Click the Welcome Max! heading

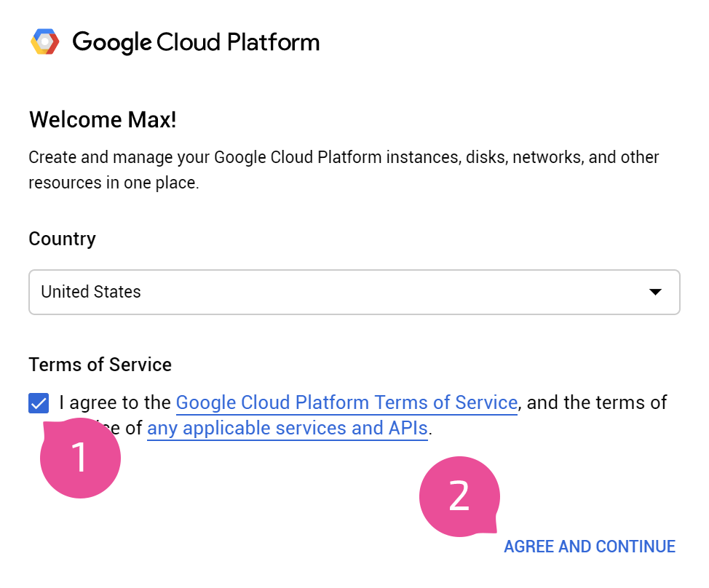pyautogui.click(x=103, y=120)
